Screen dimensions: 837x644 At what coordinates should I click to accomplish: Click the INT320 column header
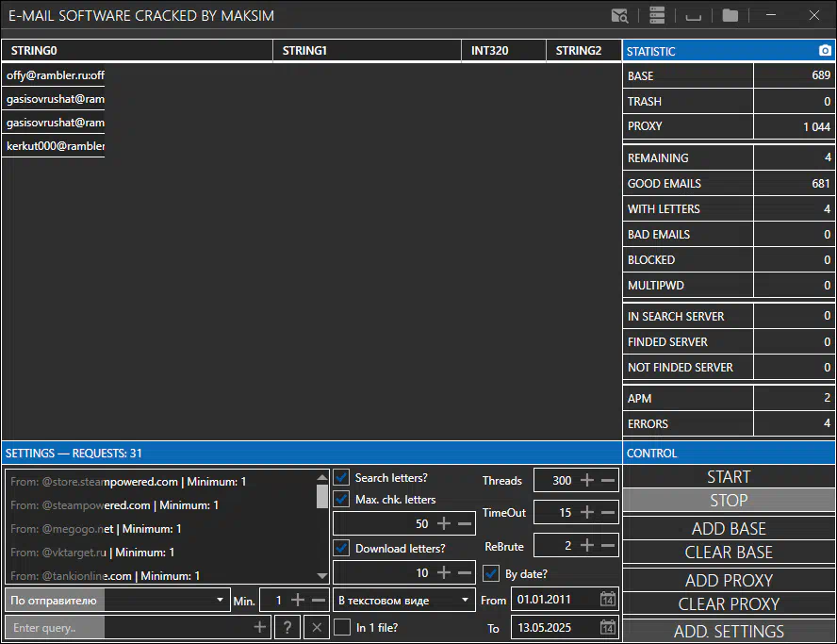503,51
